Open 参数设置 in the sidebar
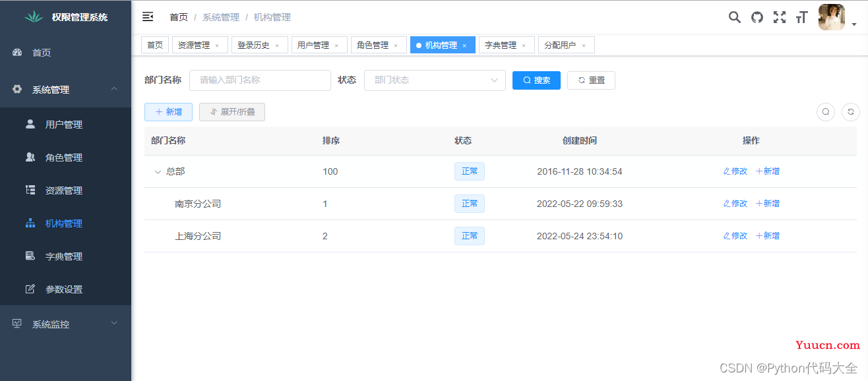The image size is (868, 381). coord(66,289)
